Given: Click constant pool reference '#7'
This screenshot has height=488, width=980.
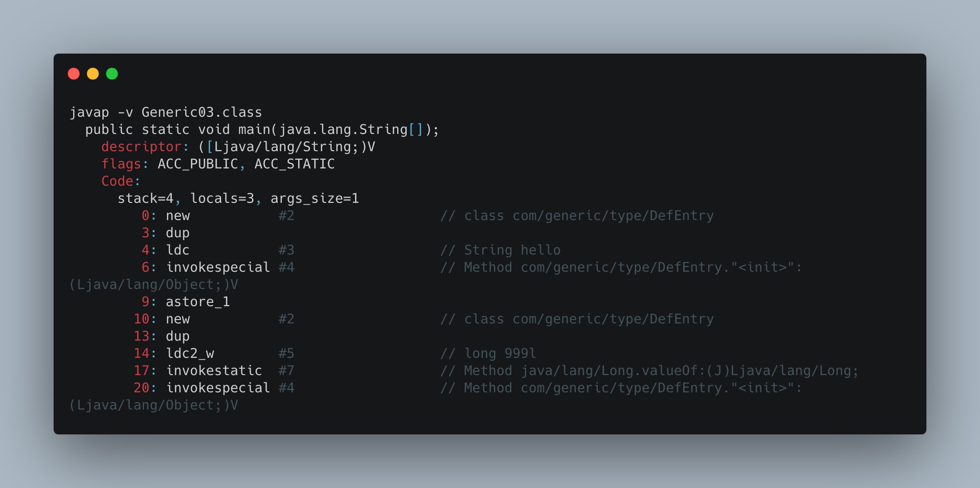Looking at the screenshot, I should click(x=286, y=371).
